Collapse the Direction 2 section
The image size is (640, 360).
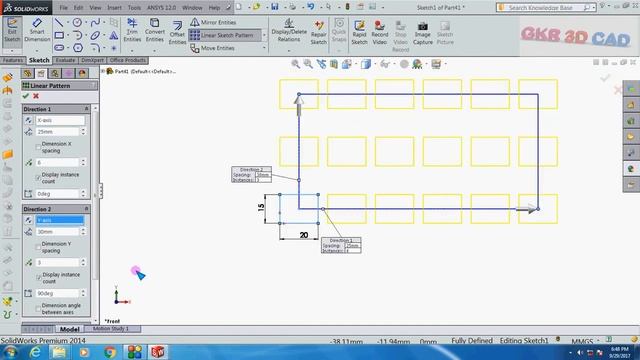pos(87,209)
